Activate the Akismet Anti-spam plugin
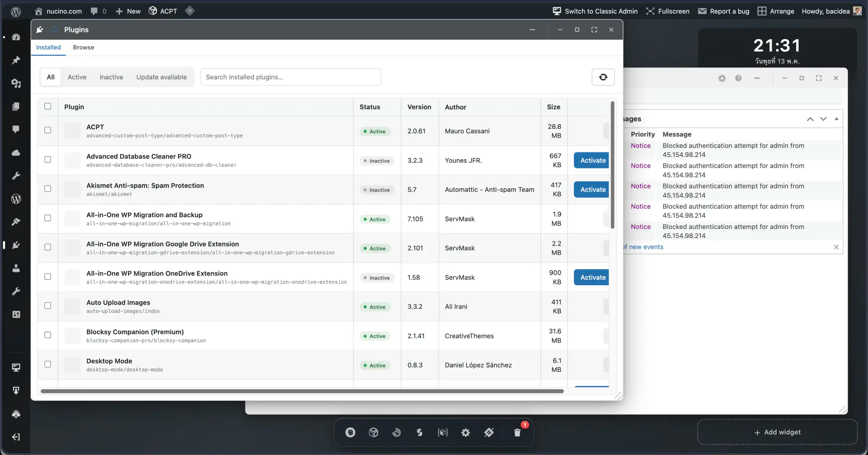This screenshot has width=868, height=455. point(592,189)
